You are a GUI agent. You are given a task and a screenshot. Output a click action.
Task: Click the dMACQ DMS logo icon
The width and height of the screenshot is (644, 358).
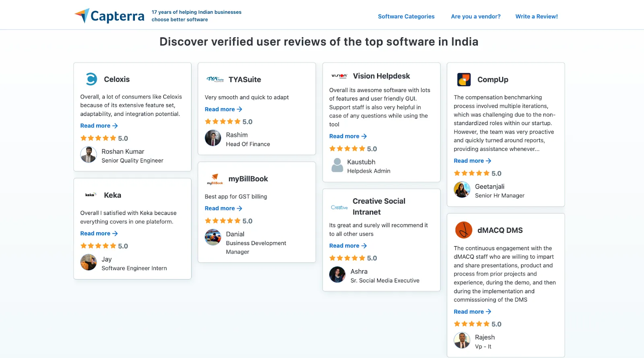coord(464,230)
